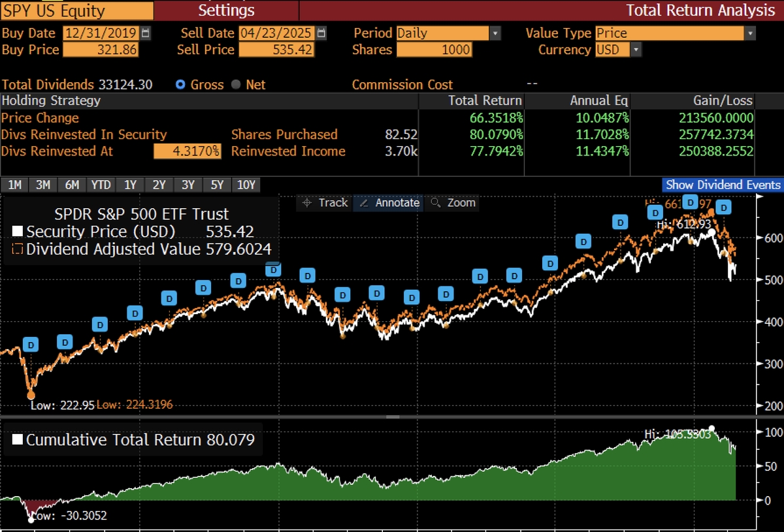Open the Currency USD dropdown

tap(636, 50)
